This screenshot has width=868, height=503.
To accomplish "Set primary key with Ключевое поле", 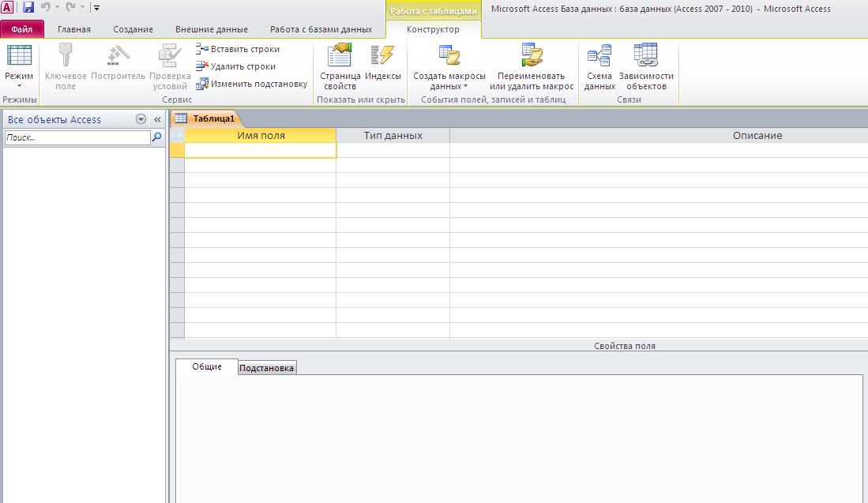I will (x=66, y=67).
